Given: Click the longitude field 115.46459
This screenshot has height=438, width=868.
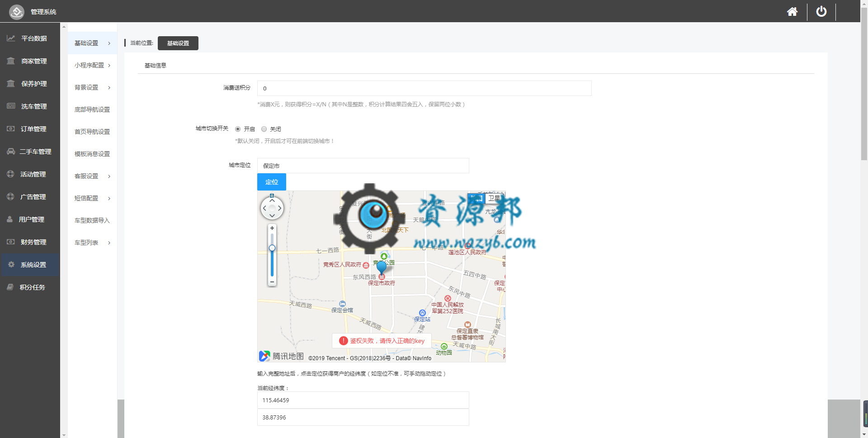Looking at the screenshot, I should [x=363, y=400].
